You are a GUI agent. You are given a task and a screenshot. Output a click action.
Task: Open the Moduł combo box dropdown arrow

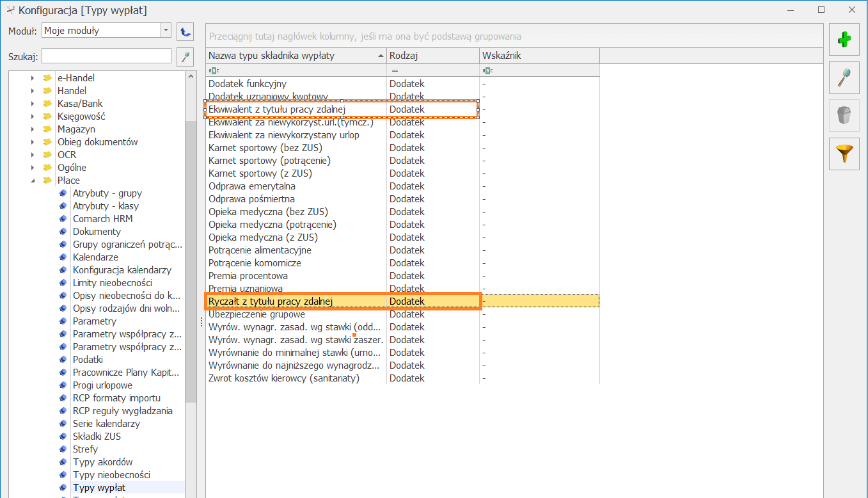coord(166,30)
